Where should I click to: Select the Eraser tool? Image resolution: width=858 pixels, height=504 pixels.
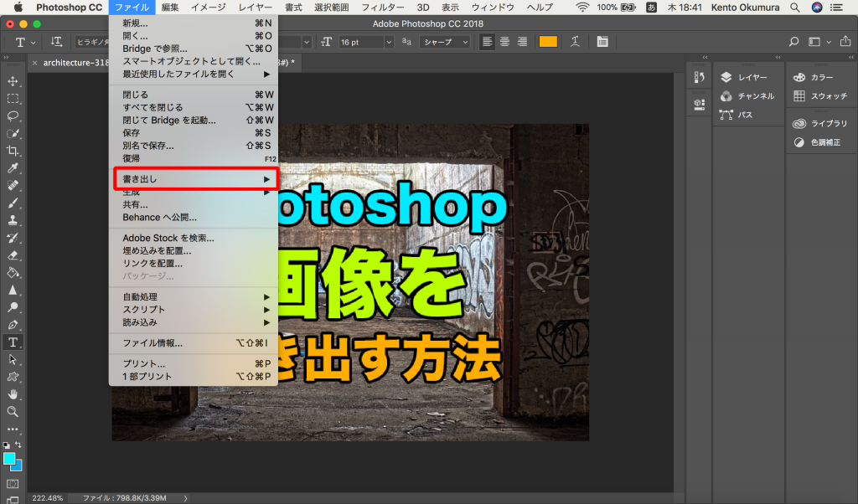pos(13,255)
